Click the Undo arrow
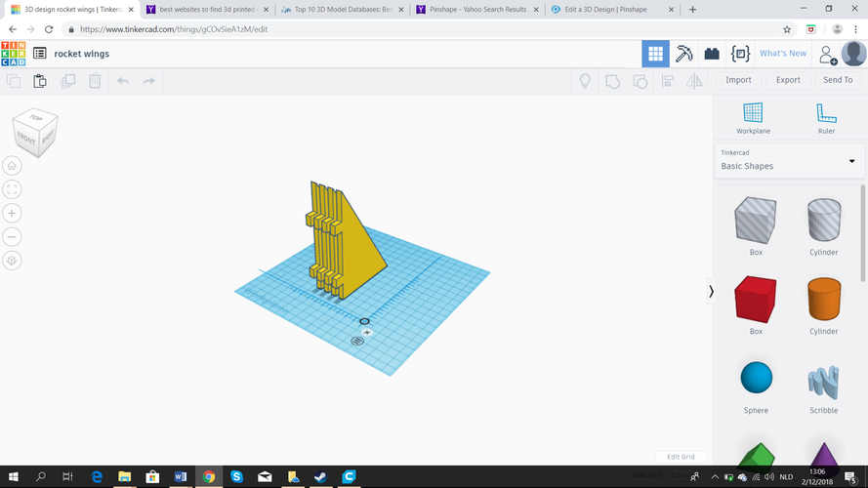 [x=123, y=81]
